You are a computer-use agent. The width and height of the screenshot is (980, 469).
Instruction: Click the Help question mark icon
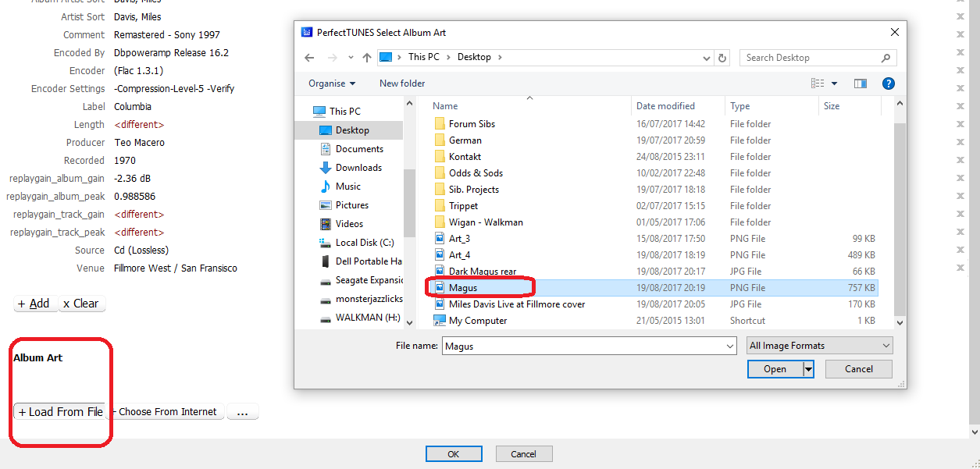888,83
